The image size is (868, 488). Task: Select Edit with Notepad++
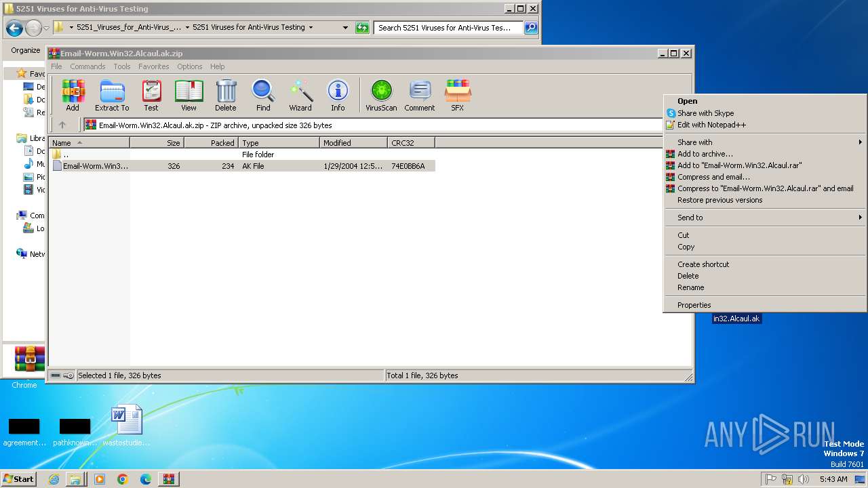(765, 125)
